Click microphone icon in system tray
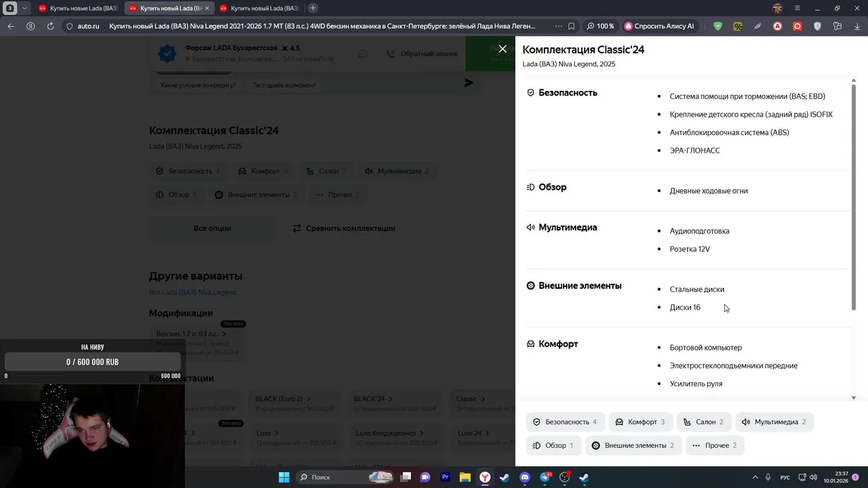This screenshot has width=868, height=488. point(768,477)
